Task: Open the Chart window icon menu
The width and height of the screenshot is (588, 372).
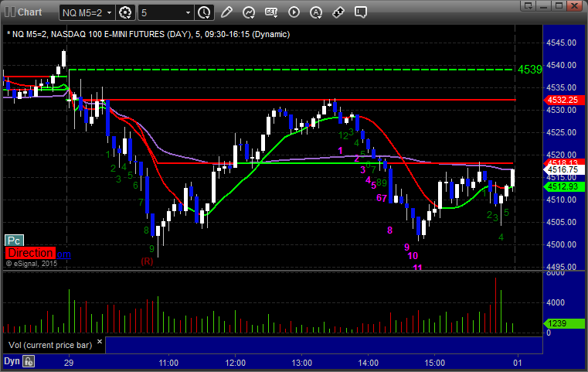Action: 10,12
